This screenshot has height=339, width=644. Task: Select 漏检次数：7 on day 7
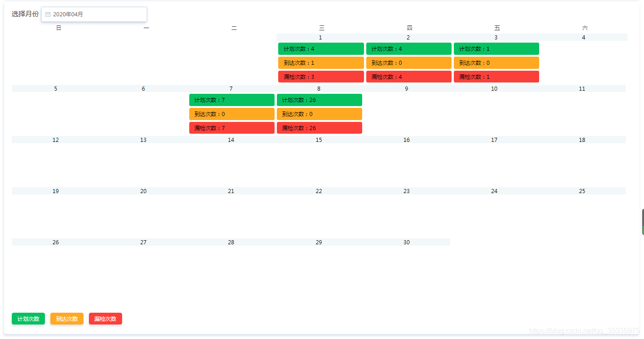(231, 128)
